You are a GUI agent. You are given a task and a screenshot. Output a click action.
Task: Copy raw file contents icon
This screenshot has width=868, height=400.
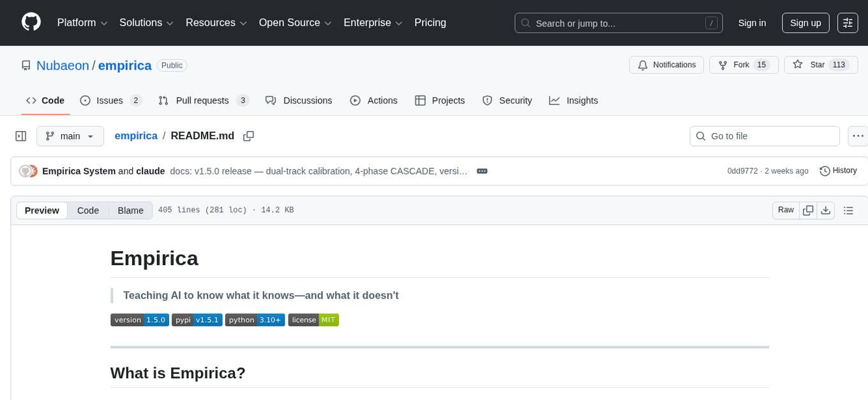pyautogui.click(x=808, y=210)
